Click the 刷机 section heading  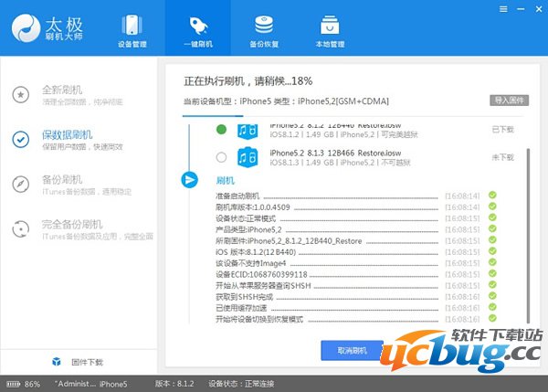pos(225,180)
